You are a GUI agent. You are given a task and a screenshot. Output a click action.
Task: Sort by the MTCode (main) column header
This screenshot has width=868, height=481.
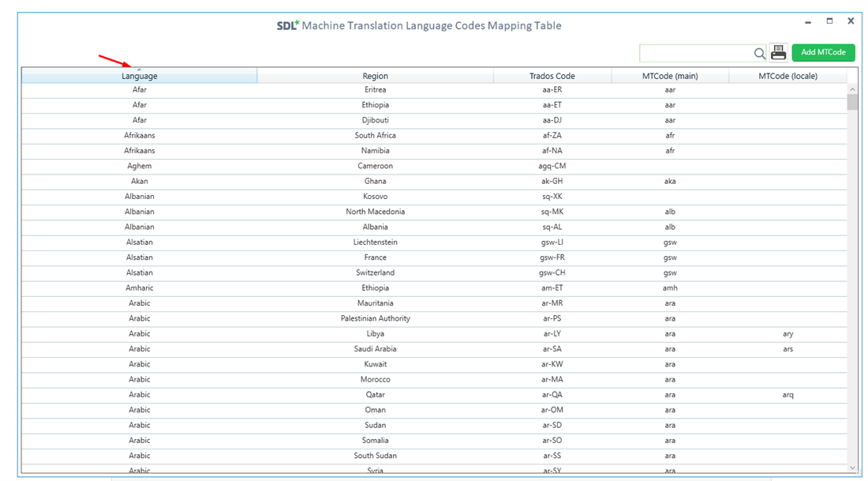tap(670, 76)
